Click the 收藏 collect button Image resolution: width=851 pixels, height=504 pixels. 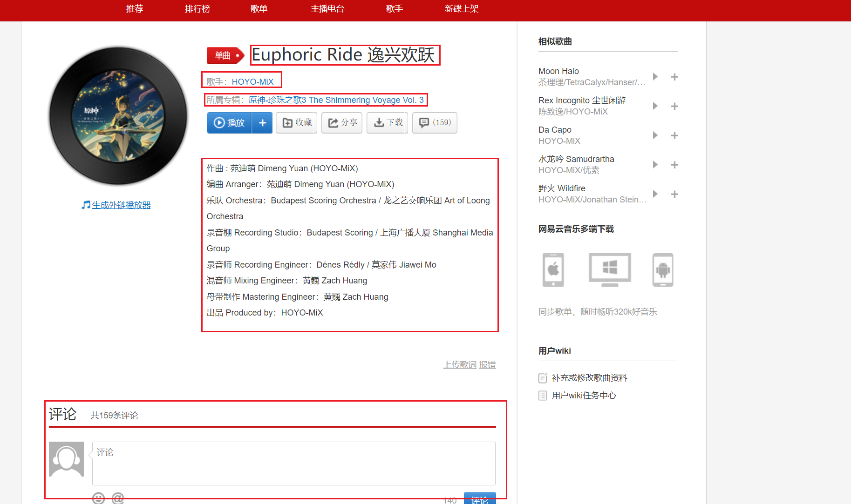click(x=296, y=123)
